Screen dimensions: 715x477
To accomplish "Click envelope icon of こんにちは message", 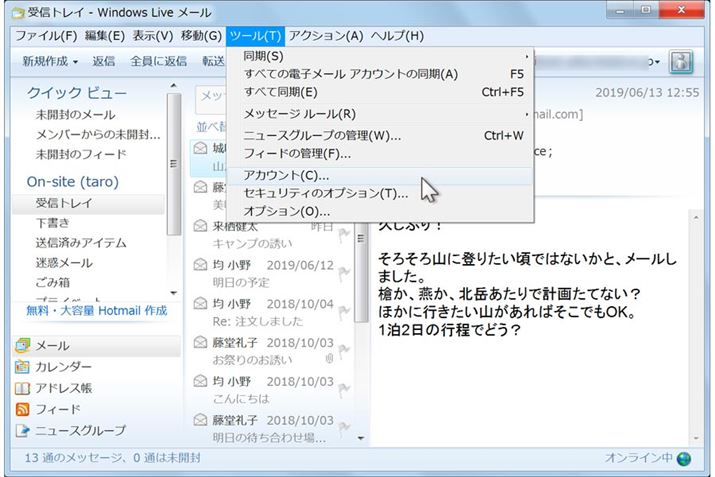I will [200, 381].
